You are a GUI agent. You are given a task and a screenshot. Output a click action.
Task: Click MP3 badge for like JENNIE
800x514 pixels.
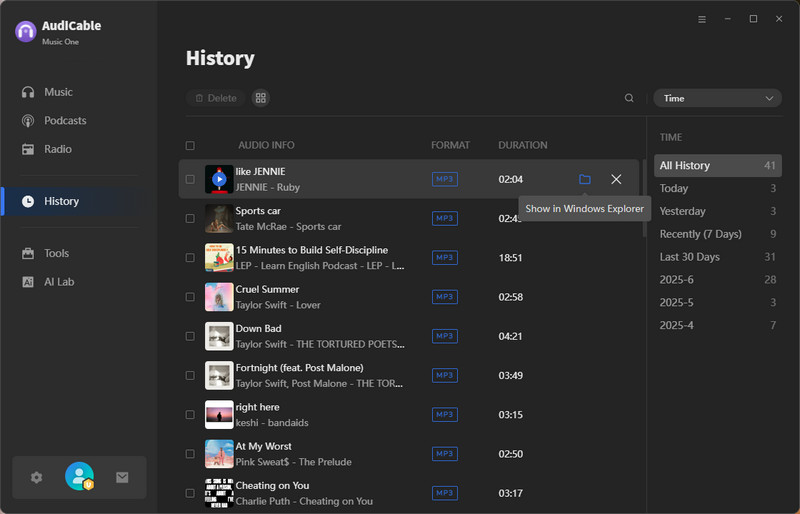click(x=445, y=179)
